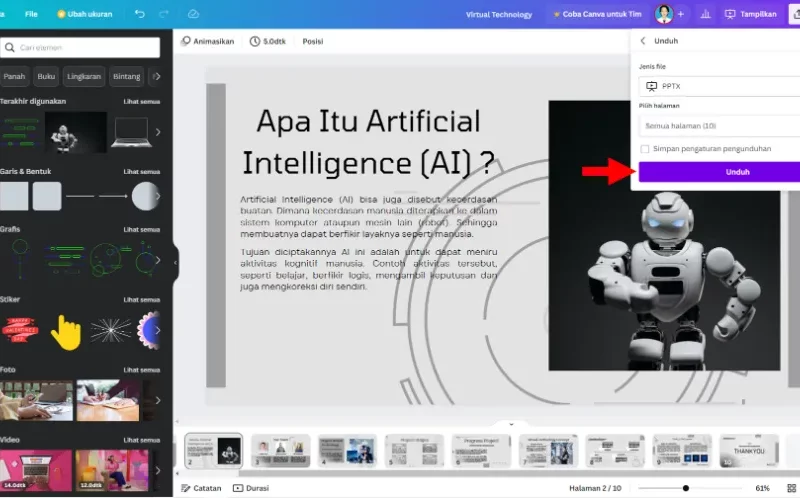800x498 pixels.
Task: Open the analytics bar chart icon
Action: pos(706,14)
